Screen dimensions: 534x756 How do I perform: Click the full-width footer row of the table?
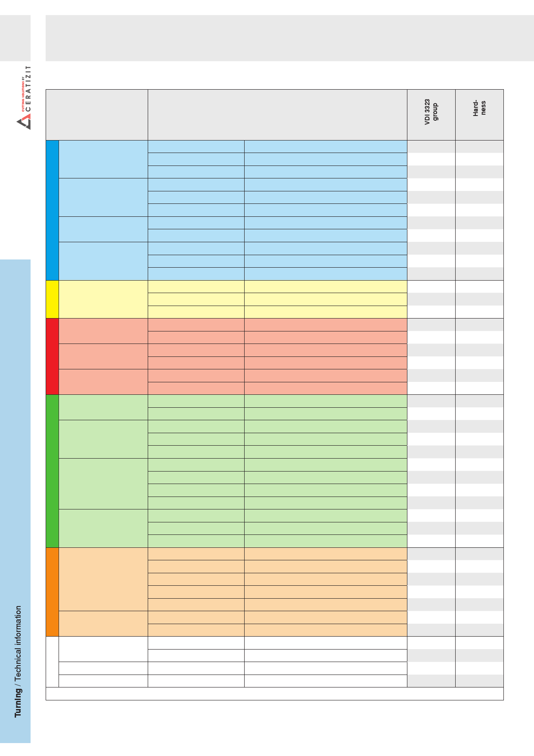pyautogui.click(x=275, y=694)
